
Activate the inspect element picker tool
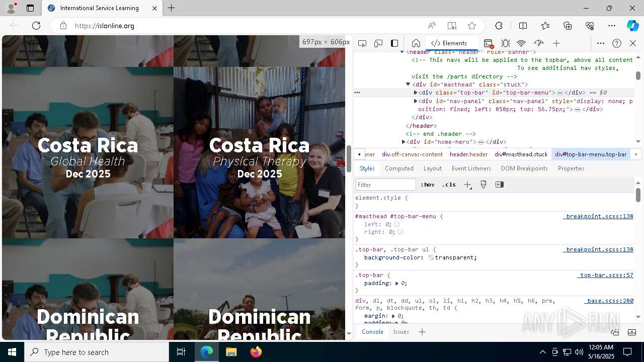tap(362, 43)
